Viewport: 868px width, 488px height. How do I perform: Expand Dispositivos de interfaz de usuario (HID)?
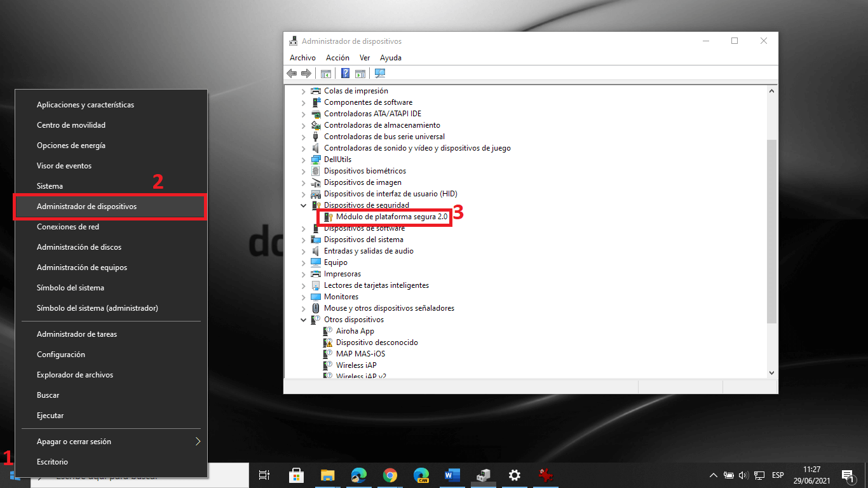(x=304, y=194)
